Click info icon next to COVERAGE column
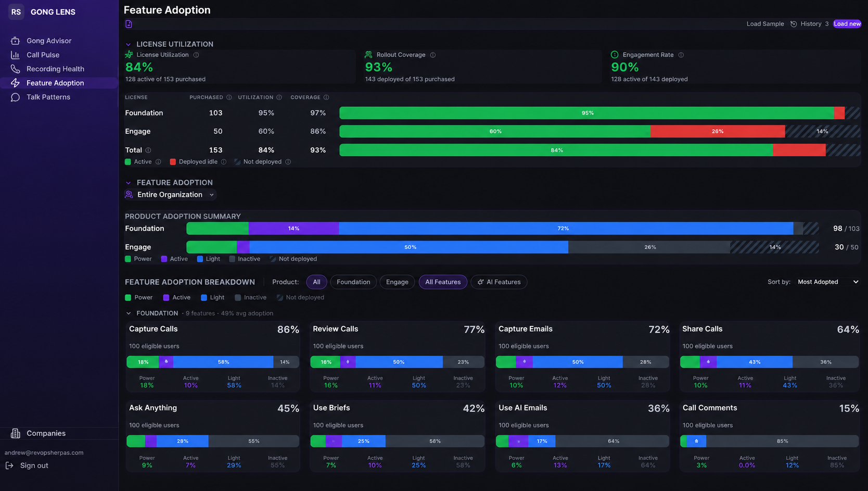 pyautogui.click(x=326, y=97)
